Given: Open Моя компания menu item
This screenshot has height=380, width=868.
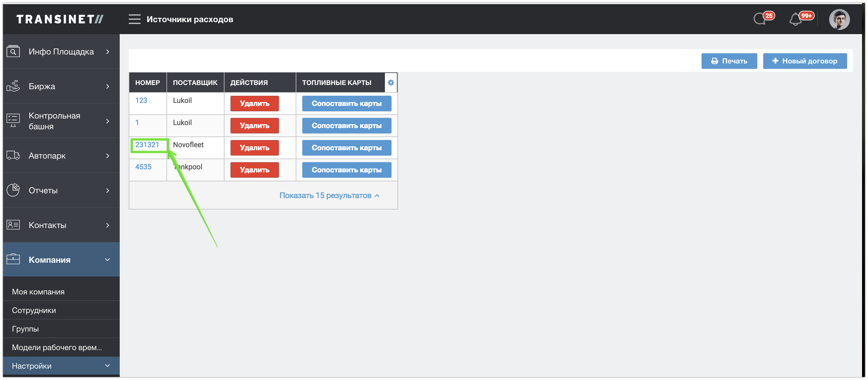Looking at the screenshot, I should click(x=38, y=292).
